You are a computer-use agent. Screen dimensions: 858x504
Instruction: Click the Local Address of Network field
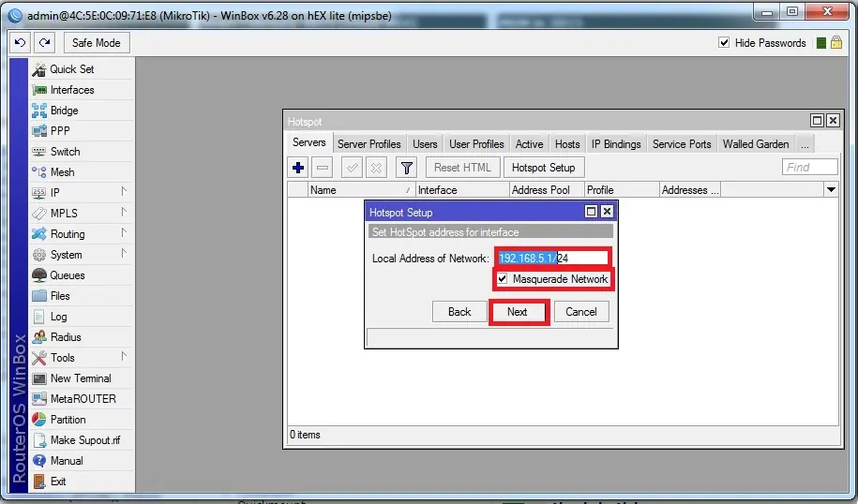tap(552, 258)
